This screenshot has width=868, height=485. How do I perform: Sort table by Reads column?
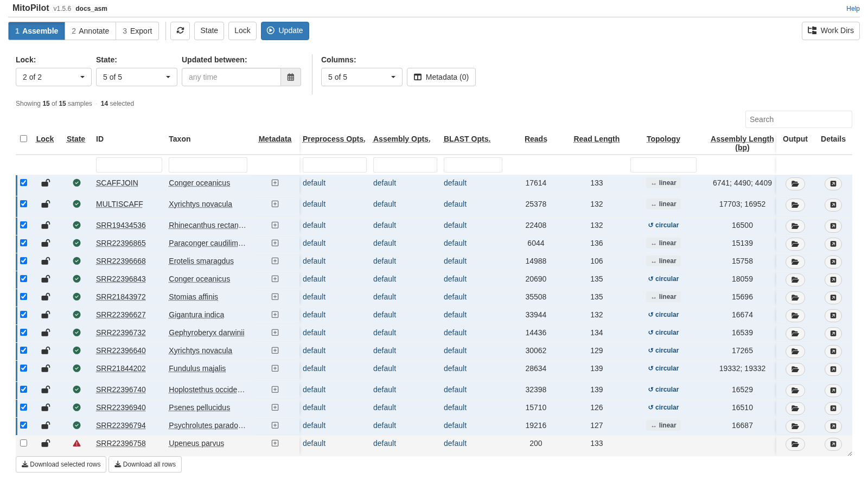click(536, 139)
